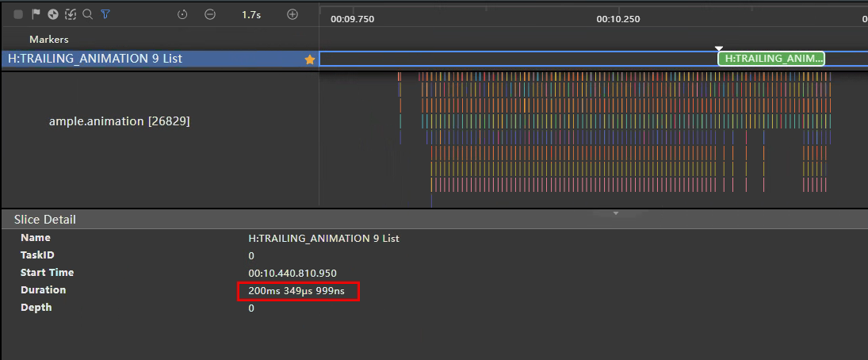
Task: Open the Slice Detail tab
Action: coord(45,220)
